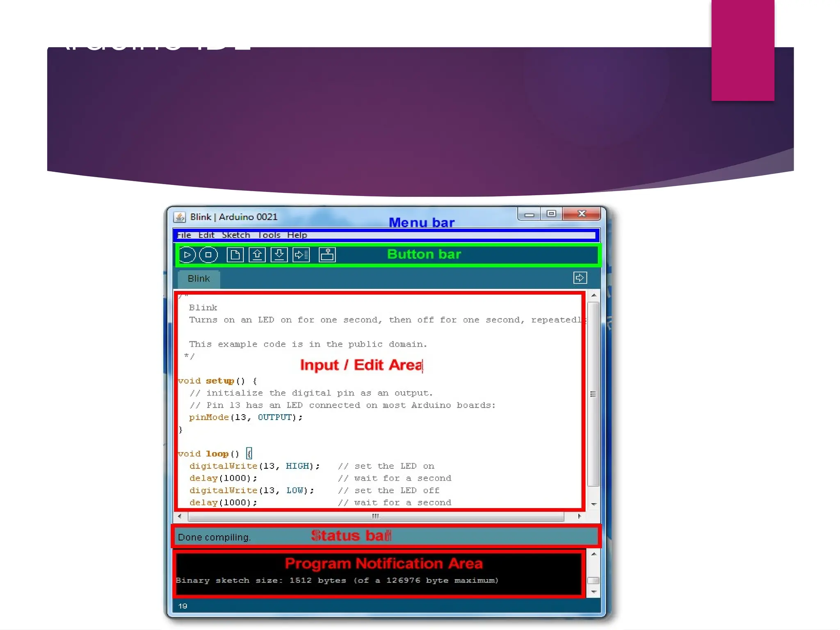Click the void loop() code line
This screenshot has width=840, height=630.
tap(209, 454)
